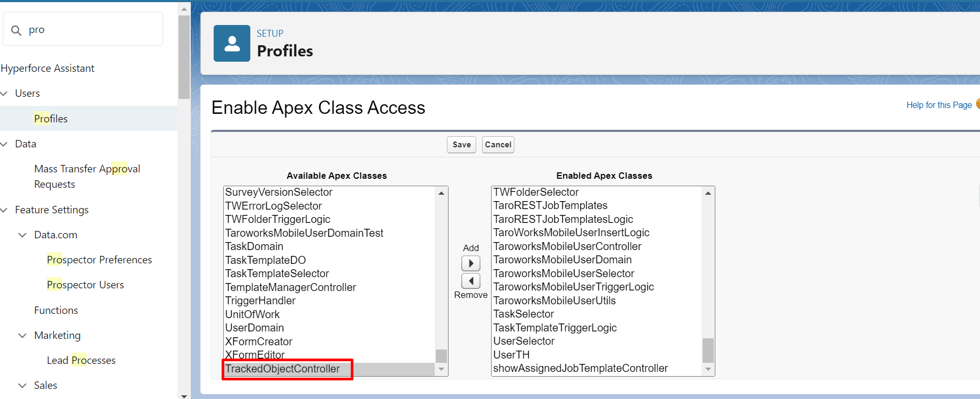The height and width of the screenshot is (399, 980).
Task: Collapse the Data.com tree node
Action: (22, 235)
